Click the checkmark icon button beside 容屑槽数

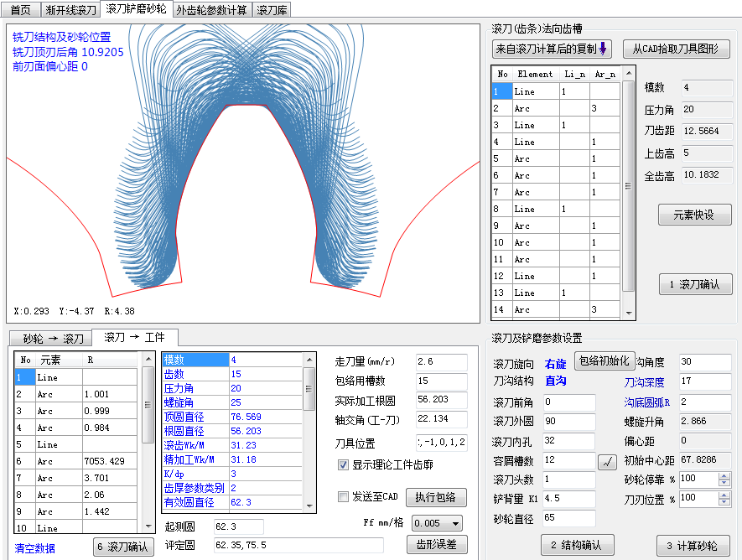pos(608,462)
